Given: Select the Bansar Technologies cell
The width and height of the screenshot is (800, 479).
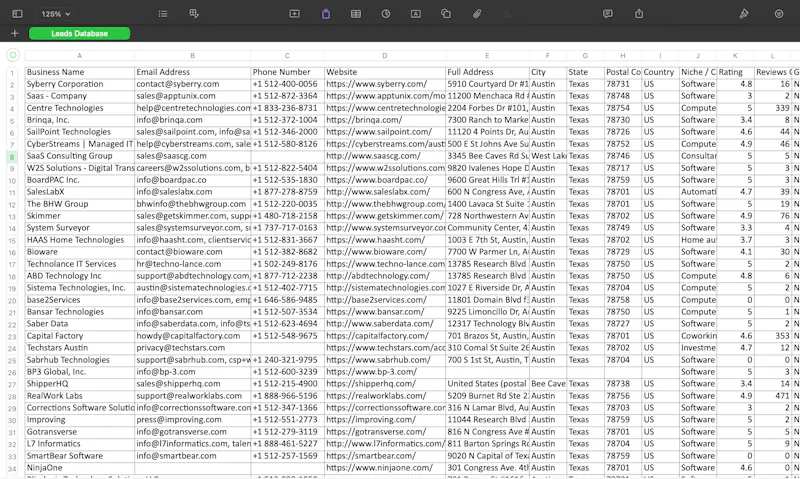Looking at the screenshot, I should (80, 312).
